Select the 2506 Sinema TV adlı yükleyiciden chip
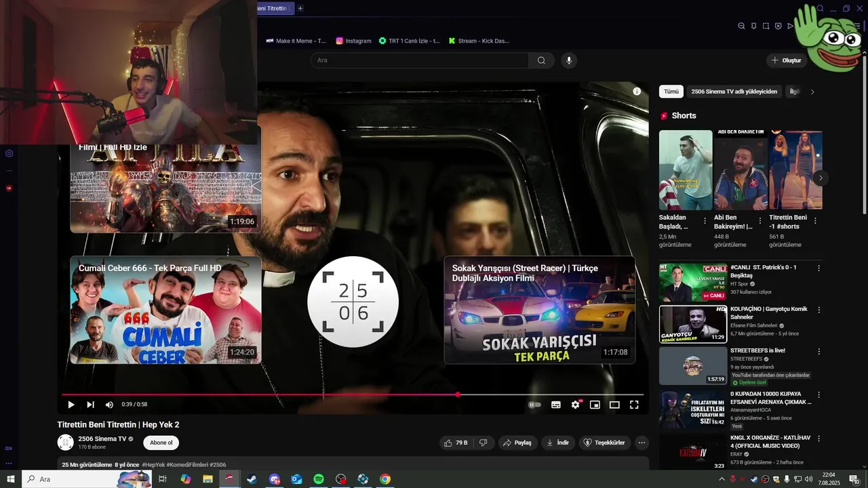 pos(734,91)
